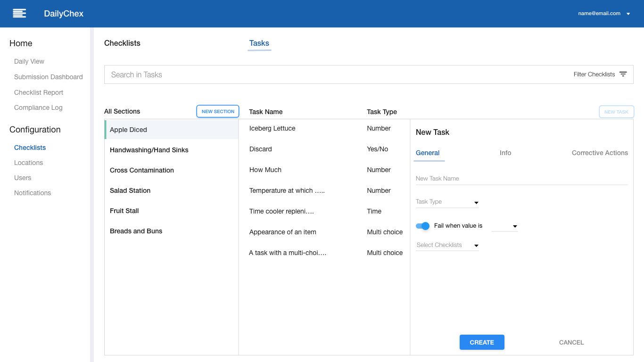Viewport: 644px width, 362px height.
Task: Open Users under Configuration
Action: [23, 178]
